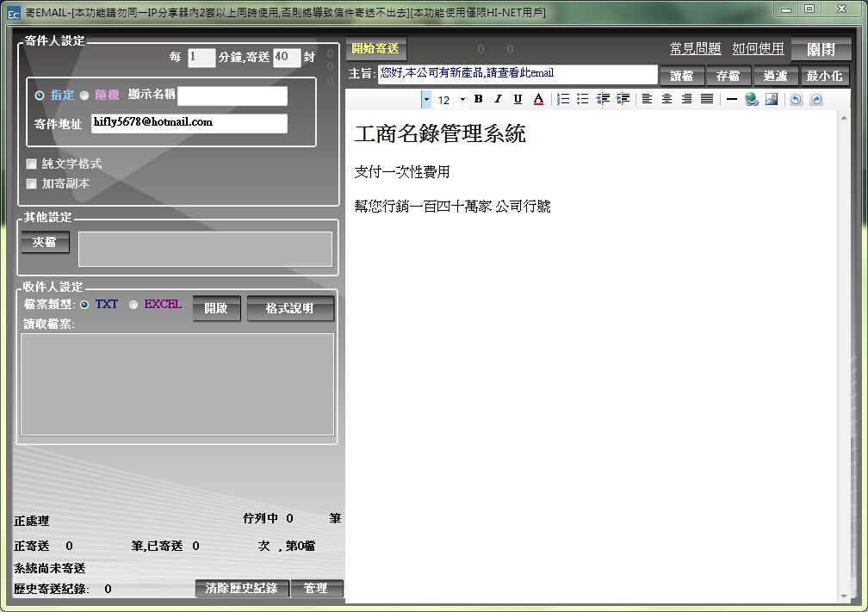The image size is (868, 612).
Task: Enable the 加寄副本 checkbox
Action: (x=32, y=183)
